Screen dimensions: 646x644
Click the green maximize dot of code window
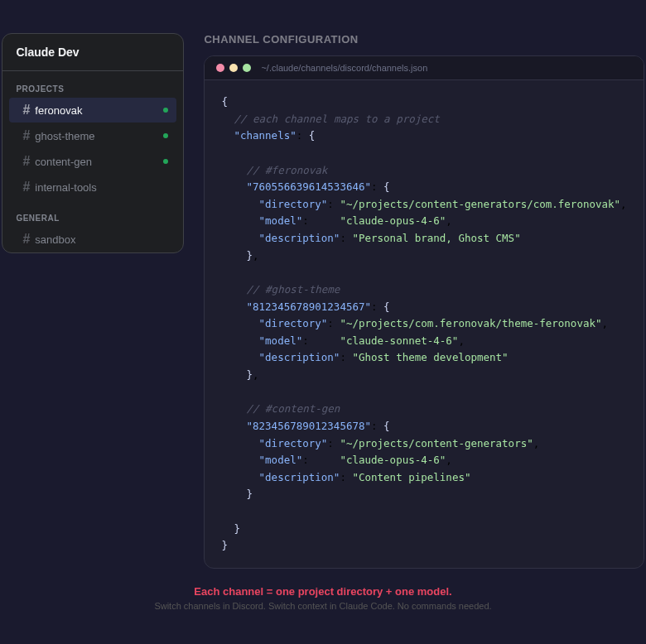pos(247,68)
